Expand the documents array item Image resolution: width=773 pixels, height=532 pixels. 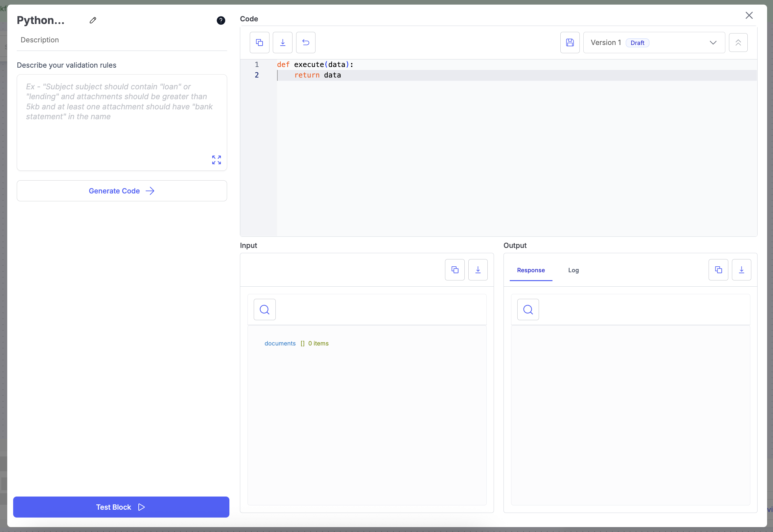(280, 343)
